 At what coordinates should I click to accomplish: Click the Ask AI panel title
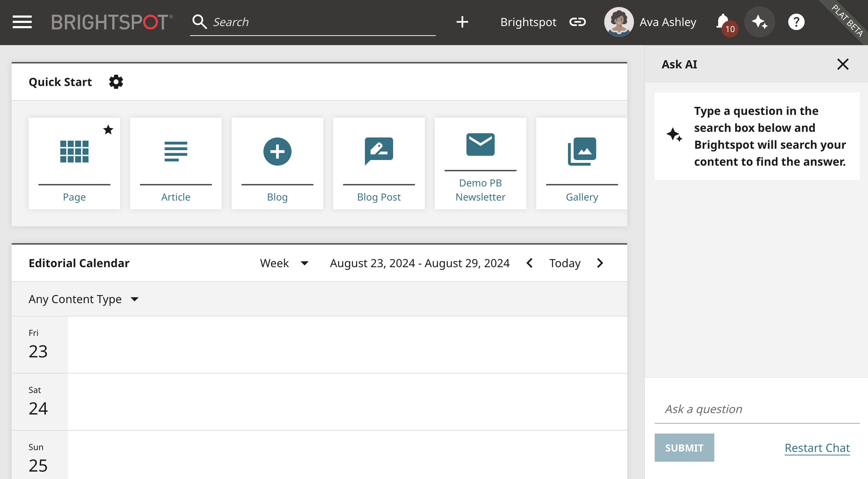click(679, 64)
